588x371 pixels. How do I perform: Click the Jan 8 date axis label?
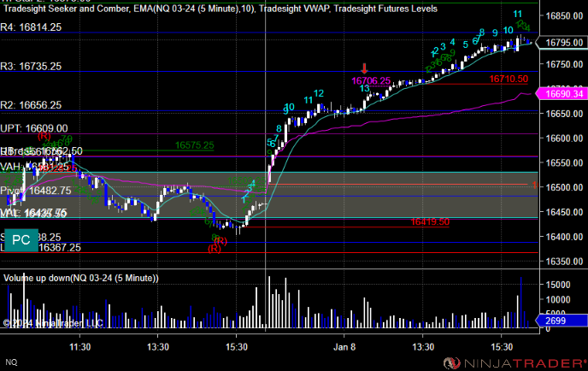344,347
